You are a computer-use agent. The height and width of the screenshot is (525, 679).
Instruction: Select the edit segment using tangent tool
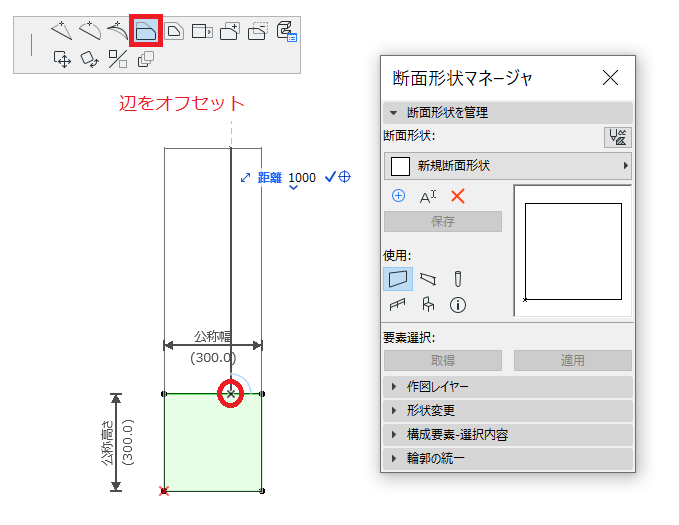pyautogui.click(x=117, y=31)
